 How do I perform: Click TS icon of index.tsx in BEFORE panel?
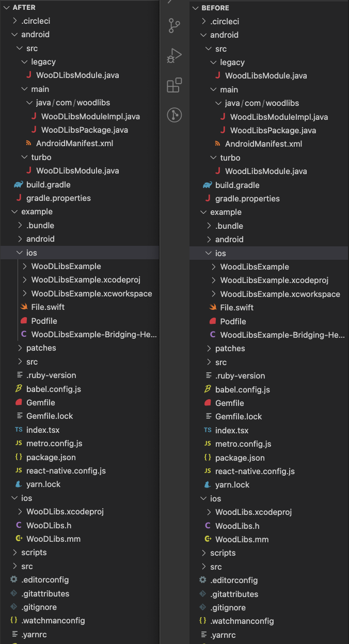coord(208,430)
